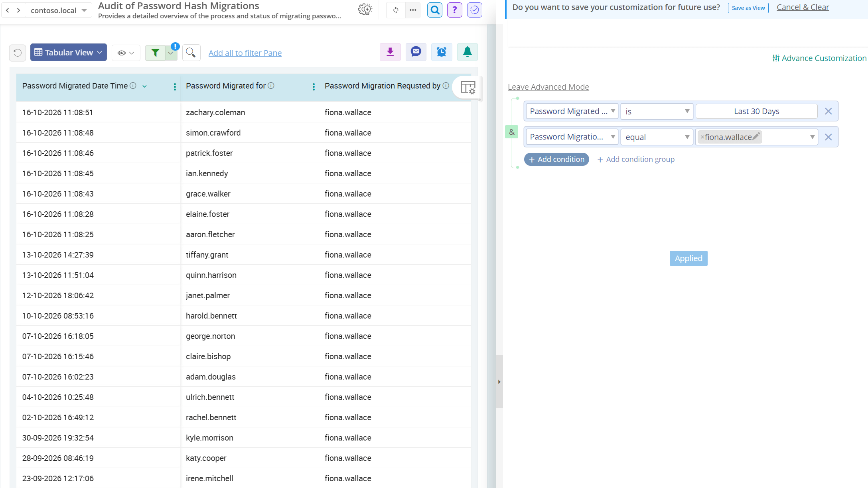
Task: Click the blue search magnifier button
Action: 435,10
